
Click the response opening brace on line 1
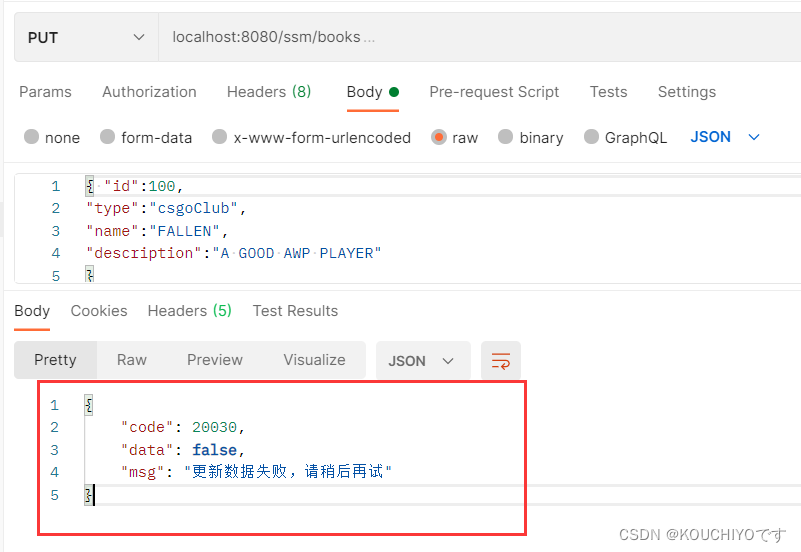pos(89,405)
